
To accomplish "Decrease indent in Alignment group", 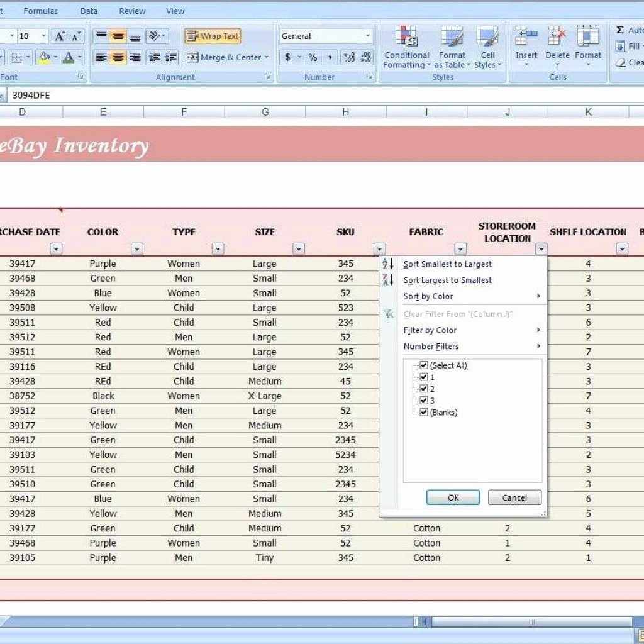I will tap(155, 57).
